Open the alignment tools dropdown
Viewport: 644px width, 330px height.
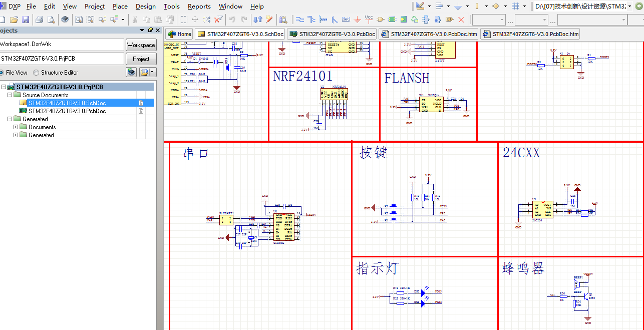448,6
